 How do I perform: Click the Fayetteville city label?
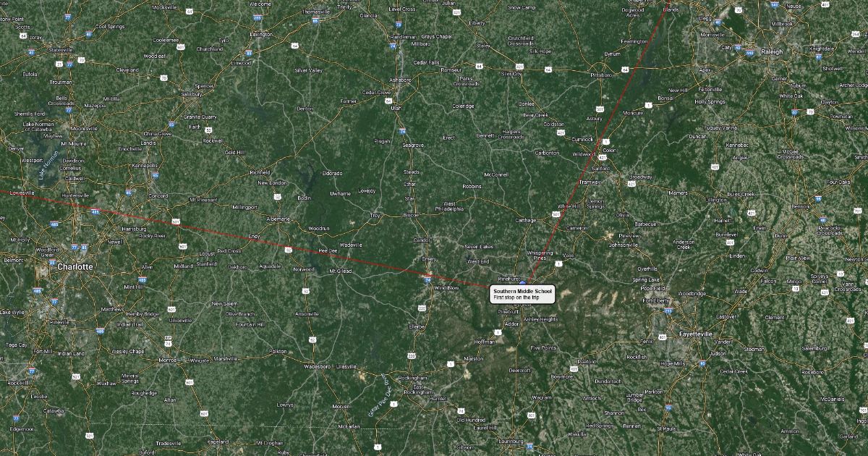[x=697, y=334]
